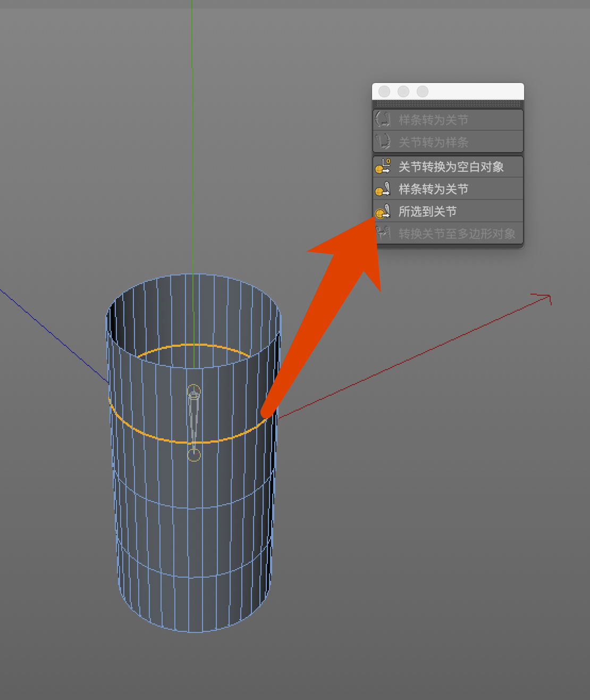Click the icon beside enabled 样条转为关节
The image size is (590, 700).
(x=383, y=189)
